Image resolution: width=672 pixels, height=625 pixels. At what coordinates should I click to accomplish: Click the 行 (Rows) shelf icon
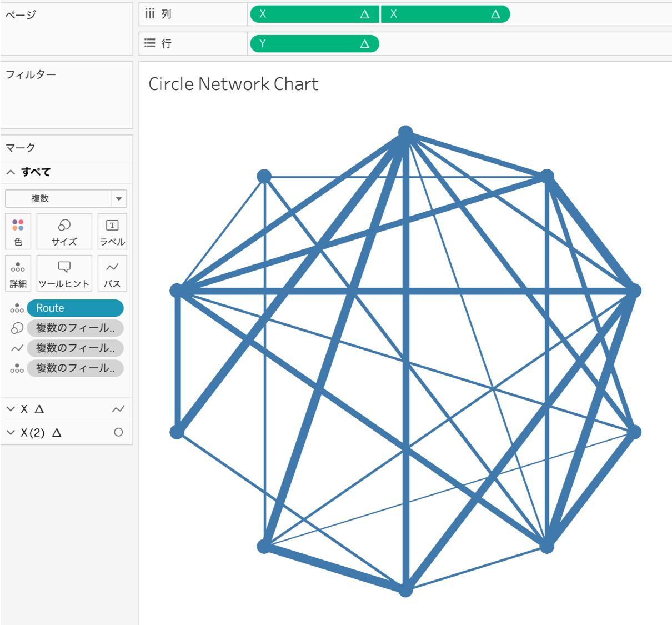pos(149,43)
